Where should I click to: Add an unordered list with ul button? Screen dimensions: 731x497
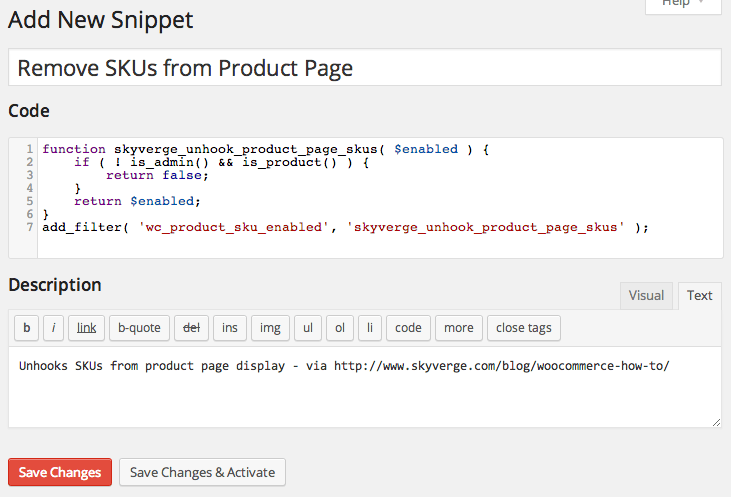[x=308, y=328]
